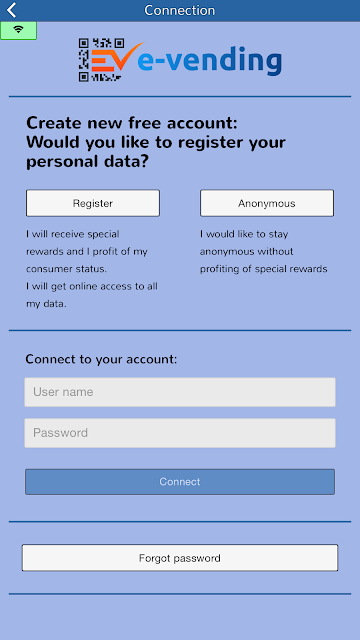Click 'Connect to your account:' label
Viewport: 360px width, 640px height.
(x=101, y=359)
